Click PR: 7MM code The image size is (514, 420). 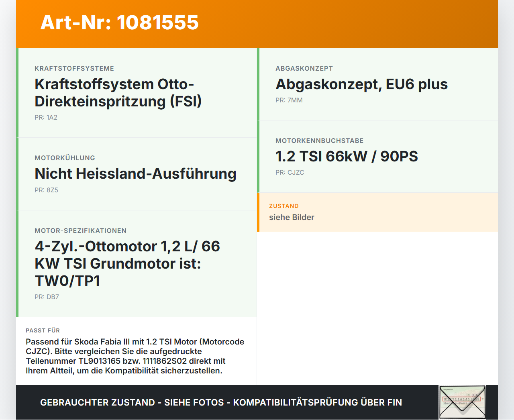(289, 100)
